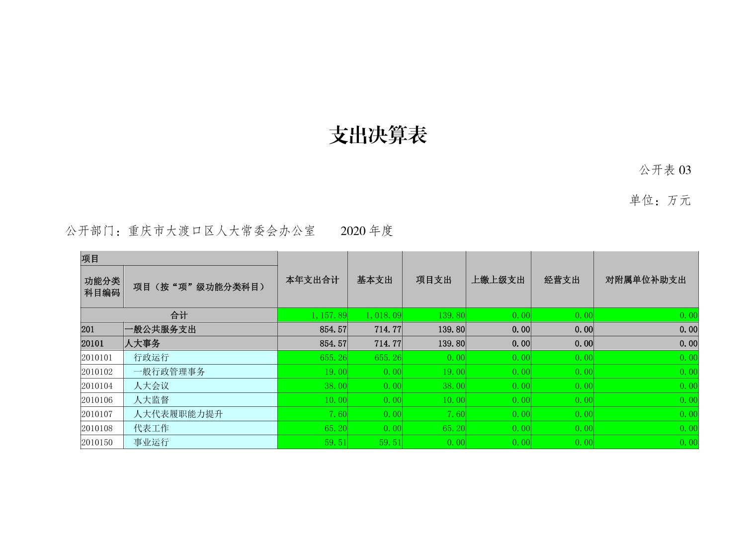Click the 合计 row label
The height and width of the screenshot is (534, 756).
point(179,315)
